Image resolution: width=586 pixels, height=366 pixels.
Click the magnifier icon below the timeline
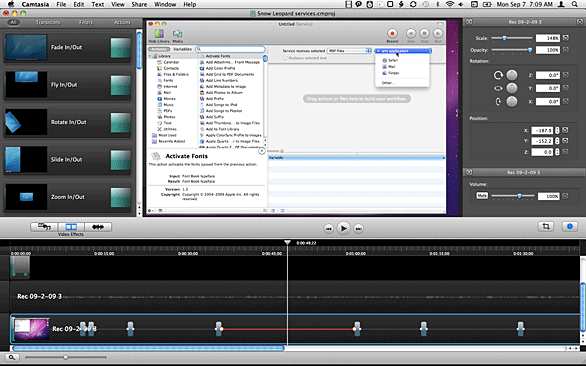[12, 357]
